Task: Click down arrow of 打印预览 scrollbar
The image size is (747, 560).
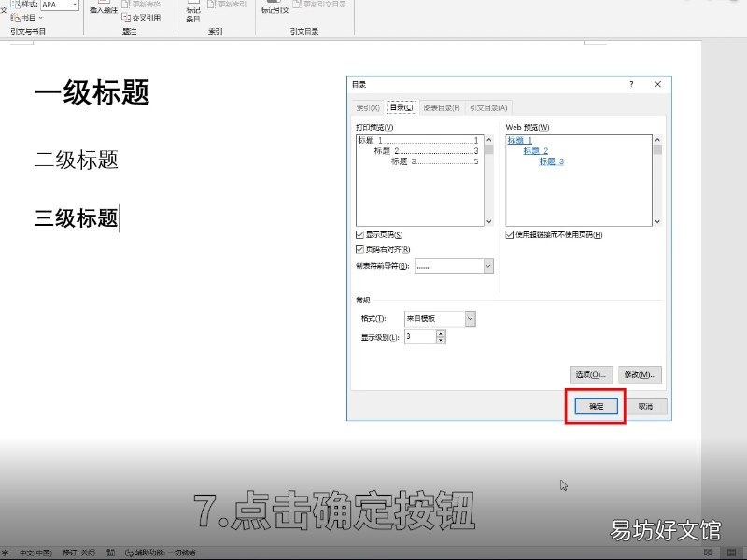Action: [488, 221]
